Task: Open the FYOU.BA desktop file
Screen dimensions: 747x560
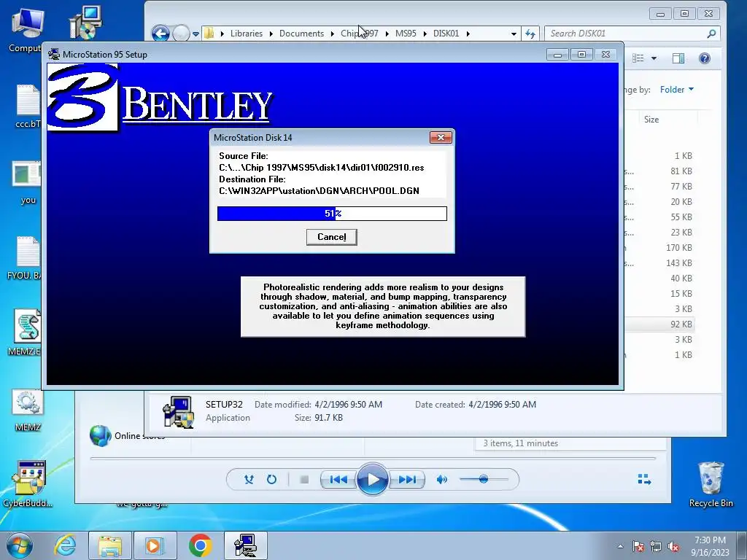Action: 26,258
